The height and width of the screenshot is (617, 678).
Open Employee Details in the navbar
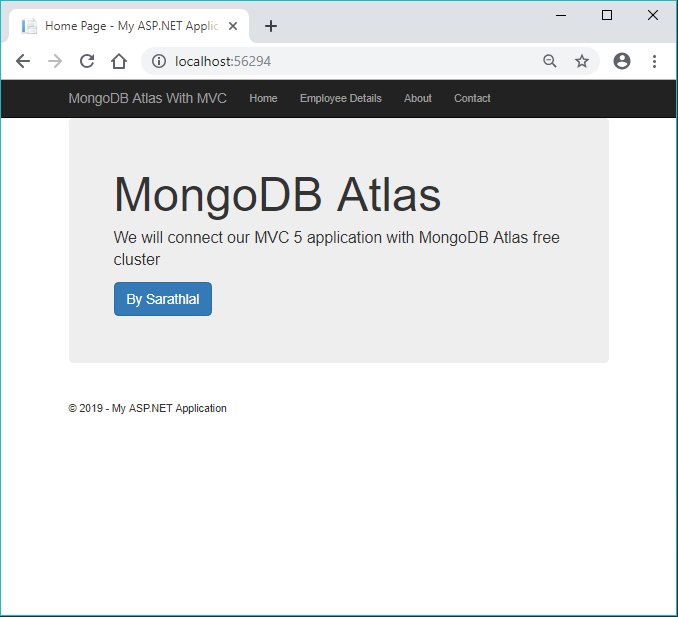pos(341,99)
